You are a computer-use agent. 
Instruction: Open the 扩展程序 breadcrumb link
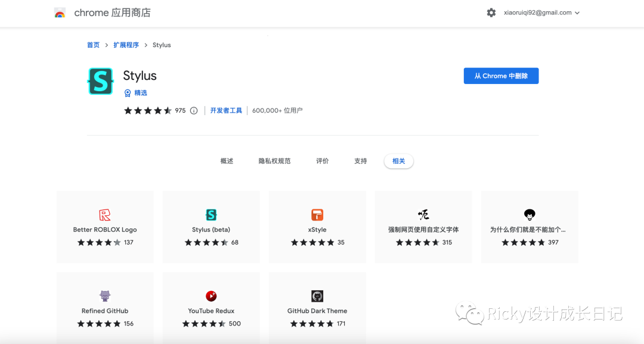[126, 45]
